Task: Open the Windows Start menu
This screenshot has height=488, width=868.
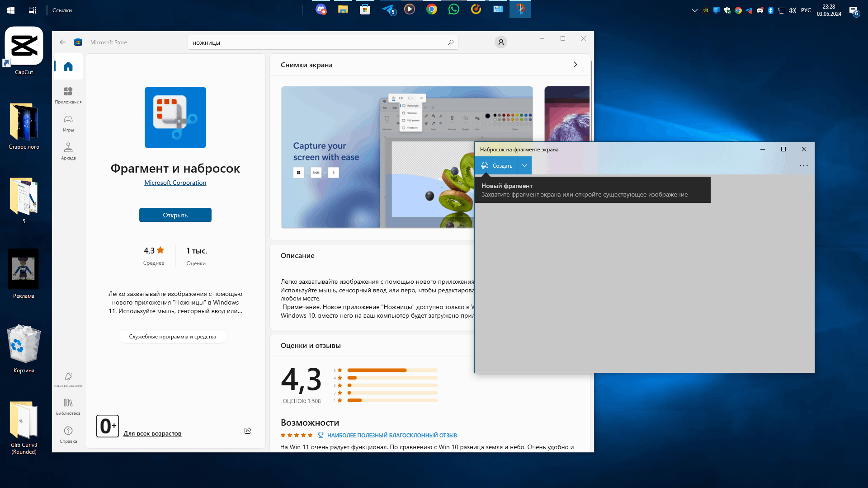Action: pyautogui.click(x=11, y=10)
